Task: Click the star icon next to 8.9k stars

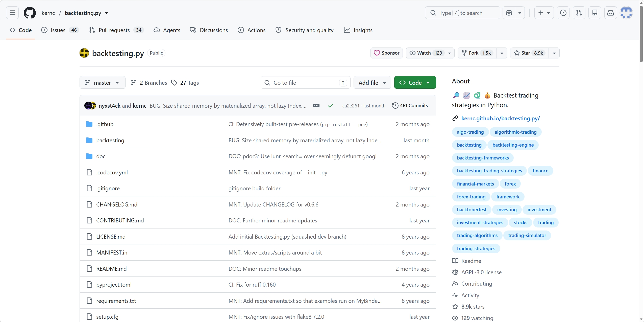Action: pos(455,307)
